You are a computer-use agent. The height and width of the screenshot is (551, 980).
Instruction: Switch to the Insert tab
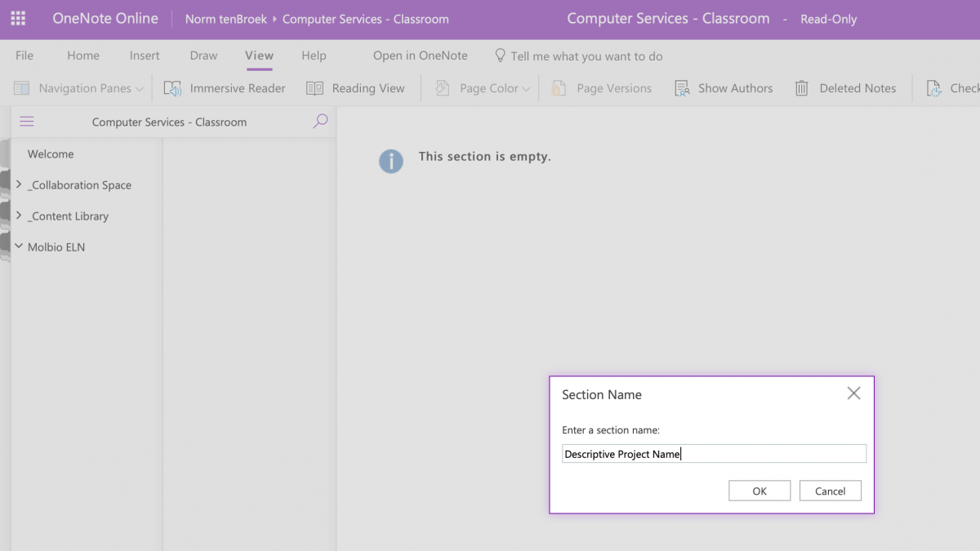(x=145, y=56)
